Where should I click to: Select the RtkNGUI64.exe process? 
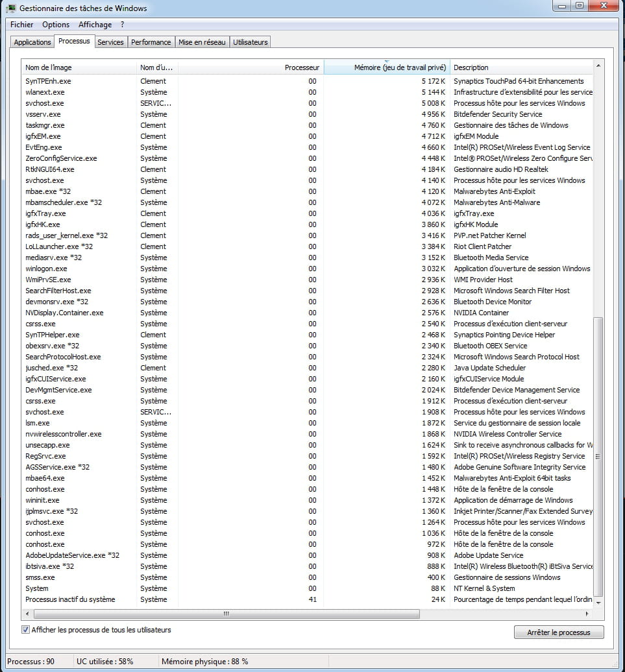(307, 169)
